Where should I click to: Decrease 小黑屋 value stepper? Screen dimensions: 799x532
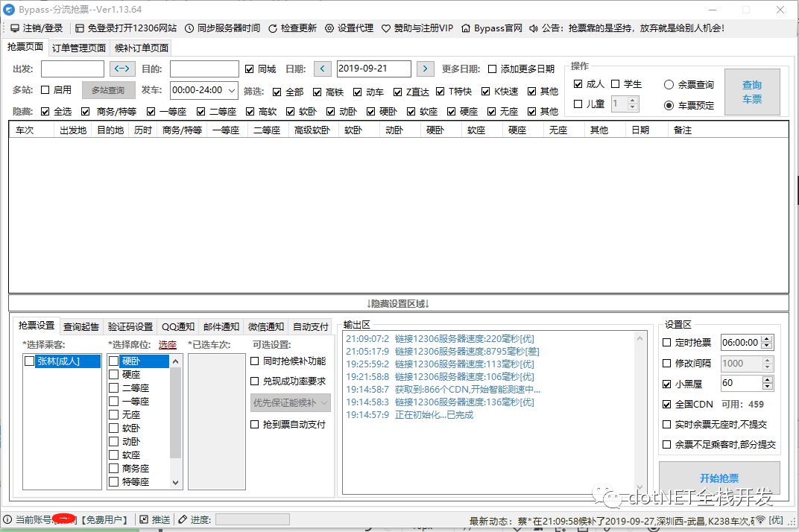pyautogui.click(x=768, y=387)
